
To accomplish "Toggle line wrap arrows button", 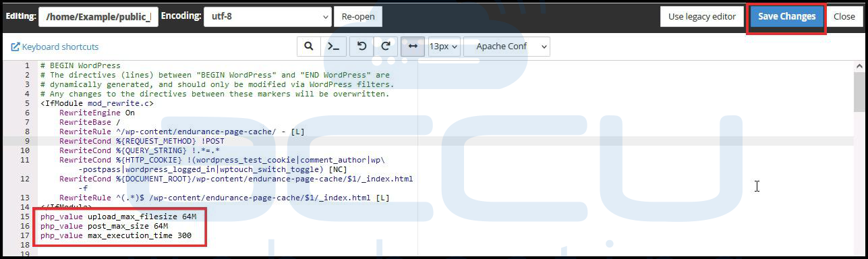I will pyautogui.click(x=413, y=47).
